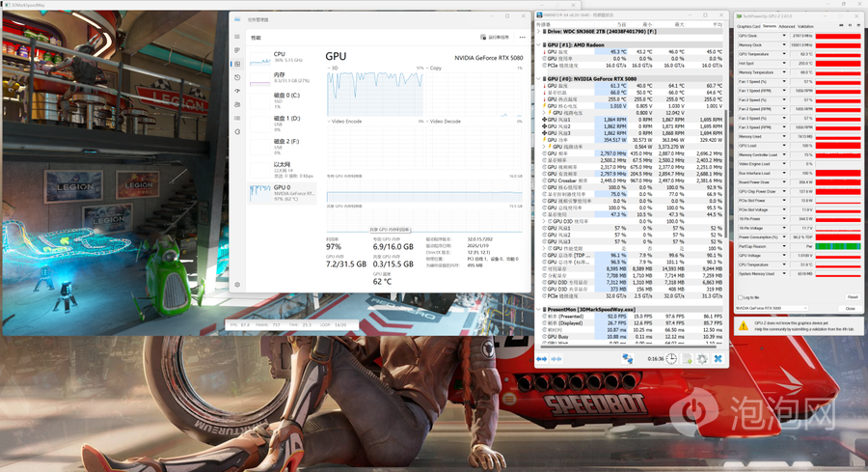Viewport: 868px width, 472px height.
Task: Select GPU Busy row in HWiNFO
Action: click(630, 337)
